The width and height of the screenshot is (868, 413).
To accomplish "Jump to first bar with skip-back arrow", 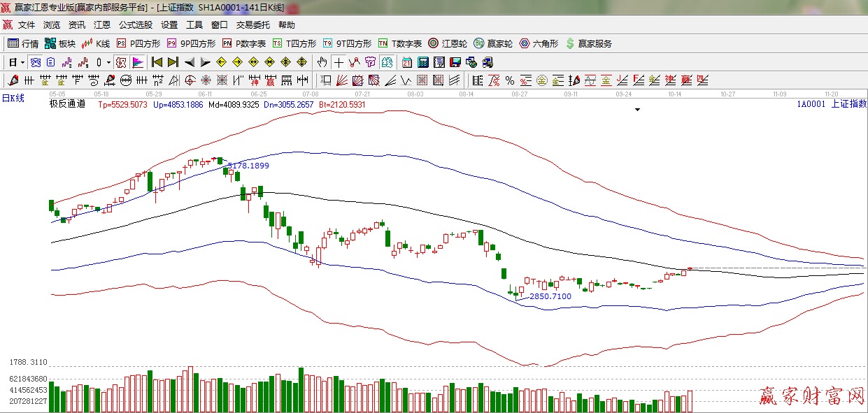I will pyautogui.click(x=157, y=62).
